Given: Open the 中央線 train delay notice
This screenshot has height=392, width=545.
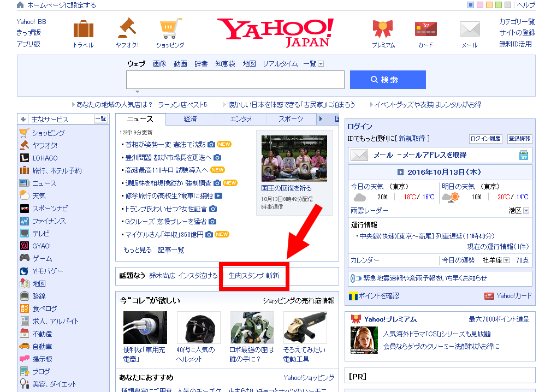Looking at the screenshot, I should [427, 236].
